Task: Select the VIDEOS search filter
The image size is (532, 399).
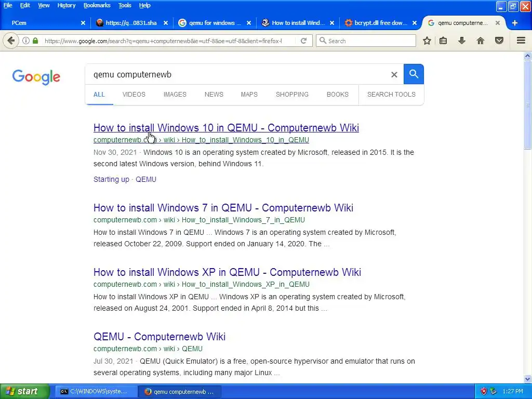Action: click(x=134, y=95)
